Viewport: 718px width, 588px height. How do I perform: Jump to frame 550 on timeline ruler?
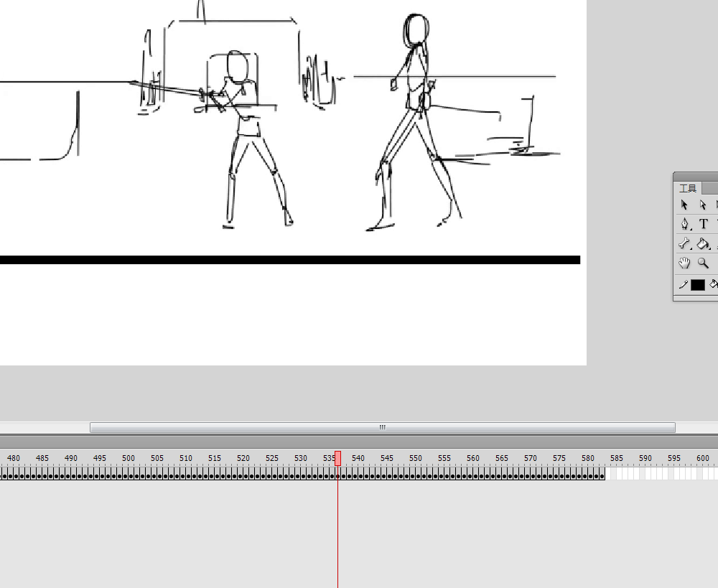point(415,458)
